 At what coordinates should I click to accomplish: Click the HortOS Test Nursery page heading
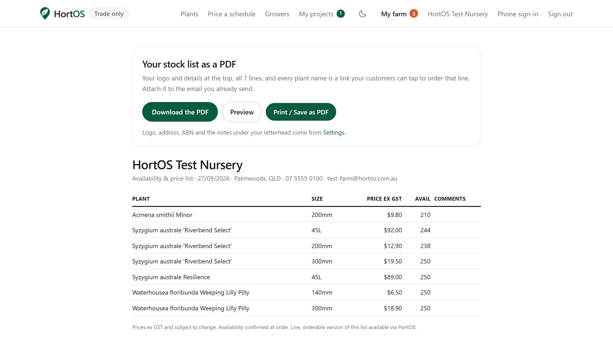(187, 165)
